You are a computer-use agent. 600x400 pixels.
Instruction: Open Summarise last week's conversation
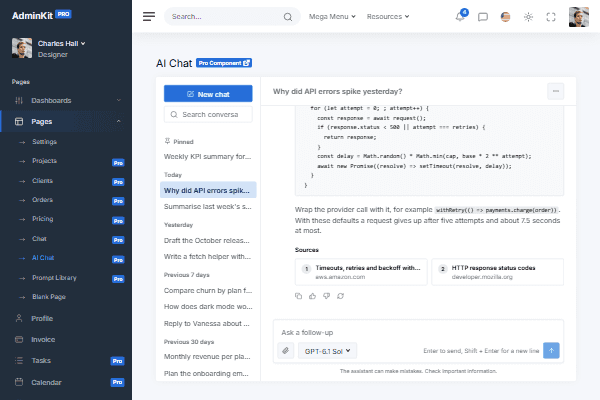pyautogui.click(x=208, y=207)
